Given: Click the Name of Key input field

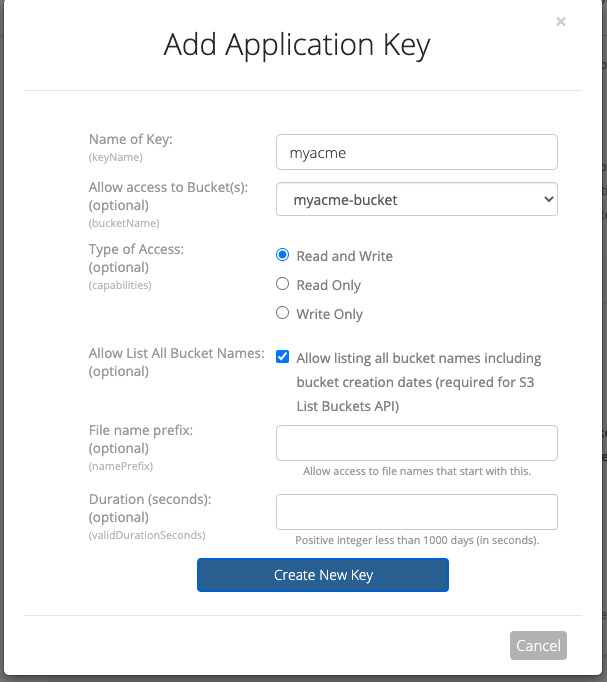Looking at the screenshot, I should [x=416, y=153].
